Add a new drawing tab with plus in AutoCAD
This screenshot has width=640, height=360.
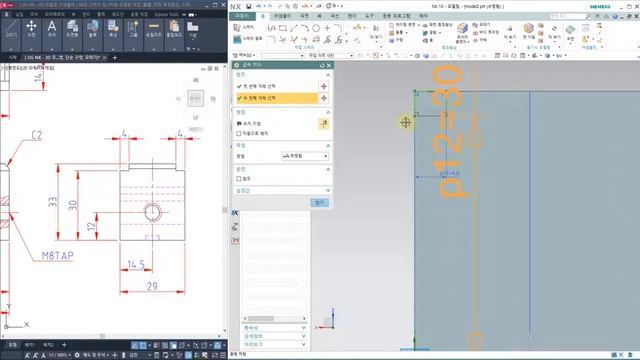coord(114,58)
